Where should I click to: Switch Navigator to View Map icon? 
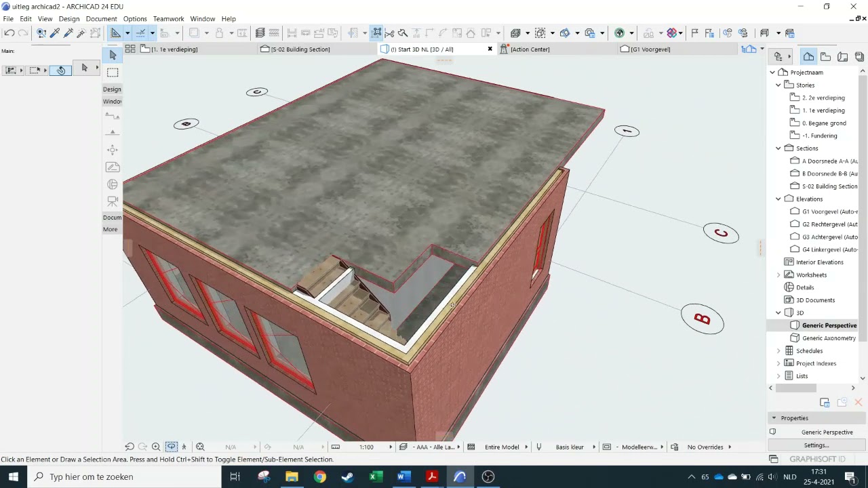(826, 57)
